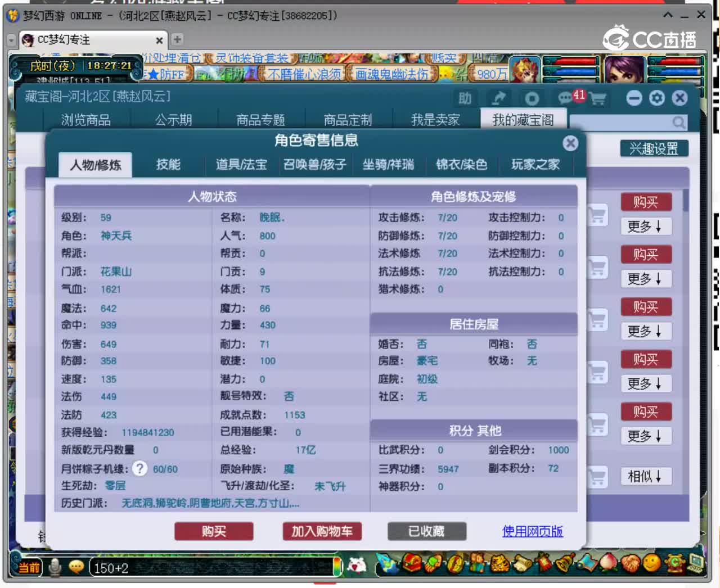This screenshot has width=720, height=588.
Task: Click the first red 购买 button in the listing
Action: (646, 202)
